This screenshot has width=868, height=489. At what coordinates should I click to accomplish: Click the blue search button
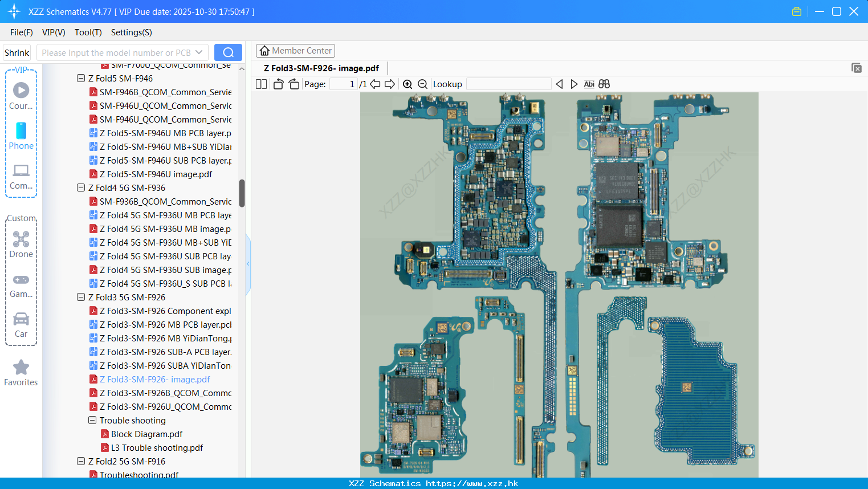point(228,52)
